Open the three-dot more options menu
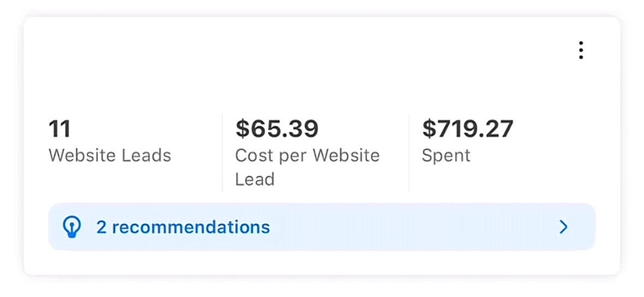This screenshot has height=297, width=644. pyautogui.click(x=581, y=50)
